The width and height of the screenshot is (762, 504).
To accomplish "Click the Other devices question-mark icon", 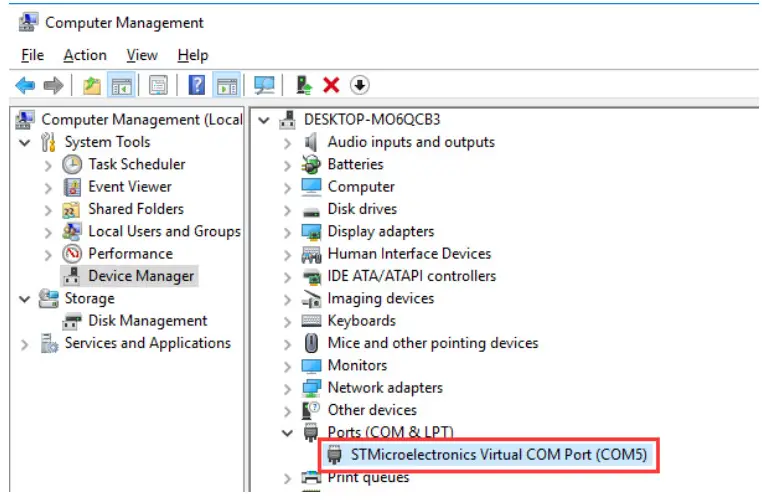I will coord(311,410).
